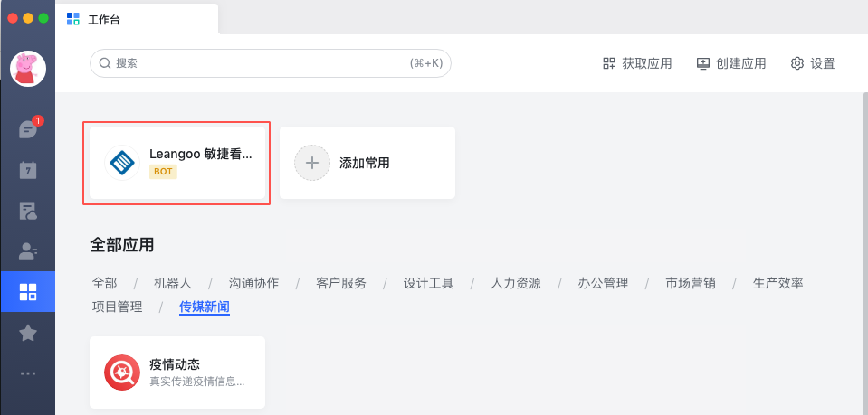Viewport: 868px width, 415px height.
Task: Switch to the 项目管理 category
Action: point(117,307)
